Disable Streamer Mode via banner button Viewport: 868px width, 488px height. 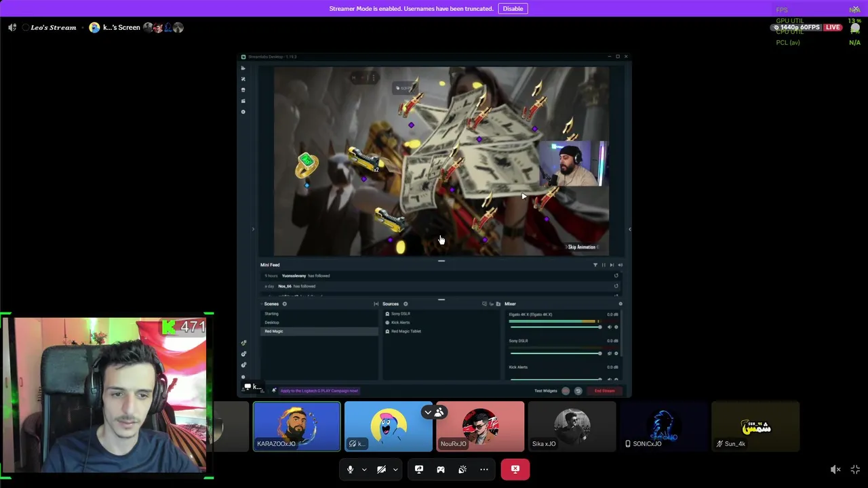coord(513,9)
